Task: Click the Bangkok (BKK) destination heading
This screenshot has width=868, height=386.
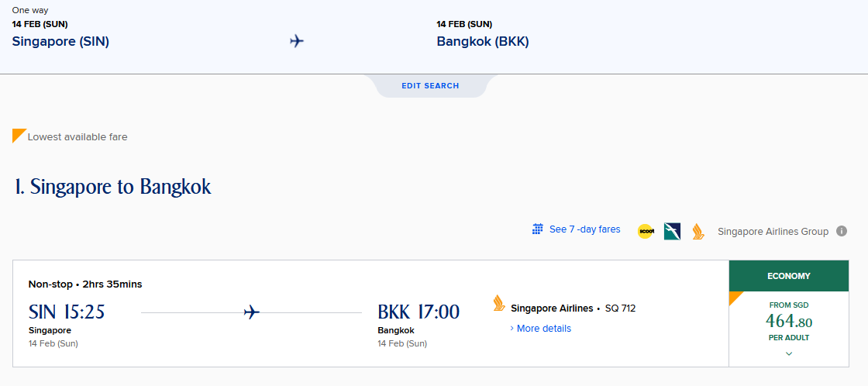Action: click(x=483, y=42)
